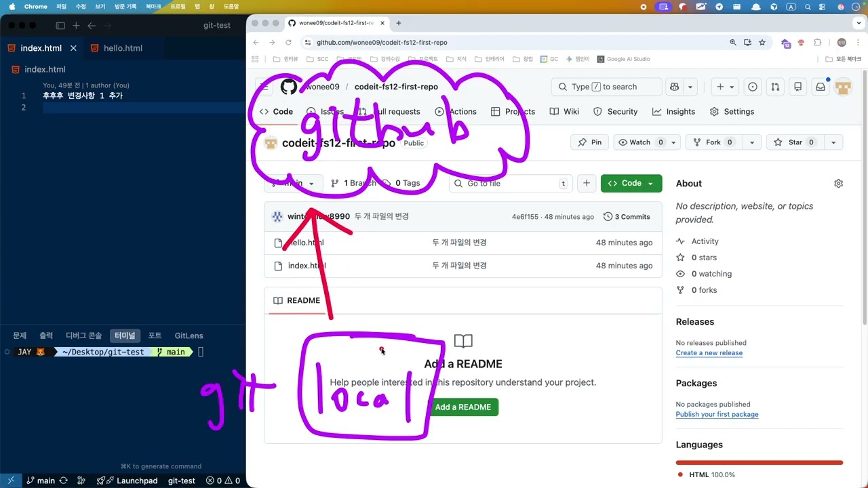Screen dimensions: 868x488
Task: Switch to the 디버그 콘솔 panel tab
Action: (83, 335)
